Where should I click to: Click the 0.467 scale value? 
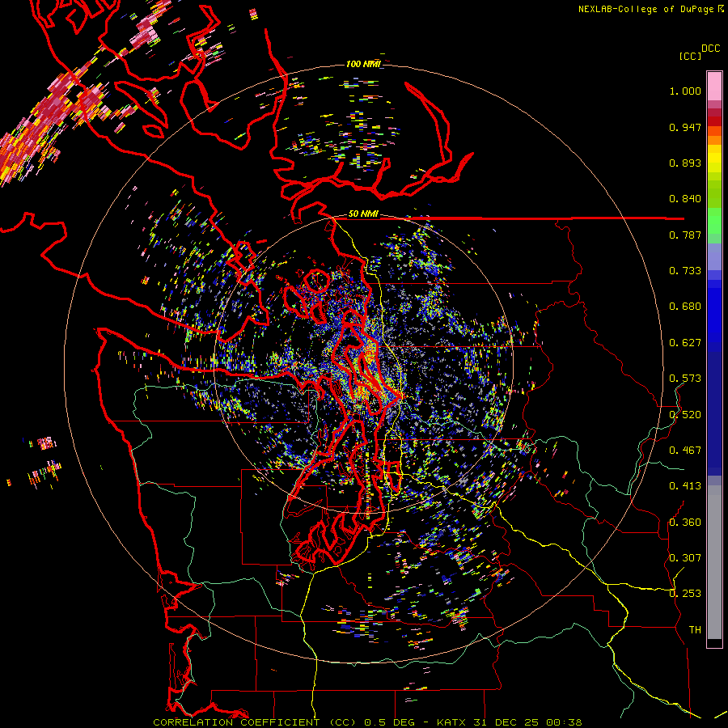[x=685, y=451]
